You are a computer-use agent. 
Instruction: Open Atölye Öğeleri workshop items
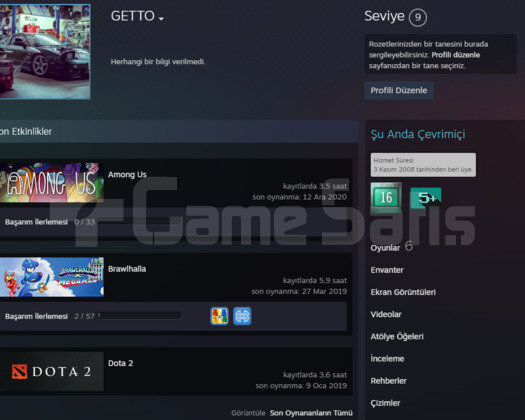[397, 337]
